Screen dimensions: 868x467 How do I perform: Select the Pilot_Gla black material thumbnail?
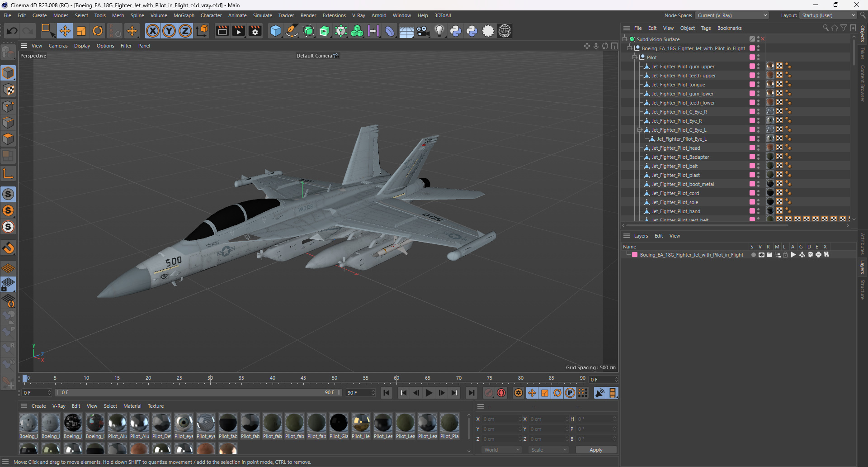click(339, 426)
